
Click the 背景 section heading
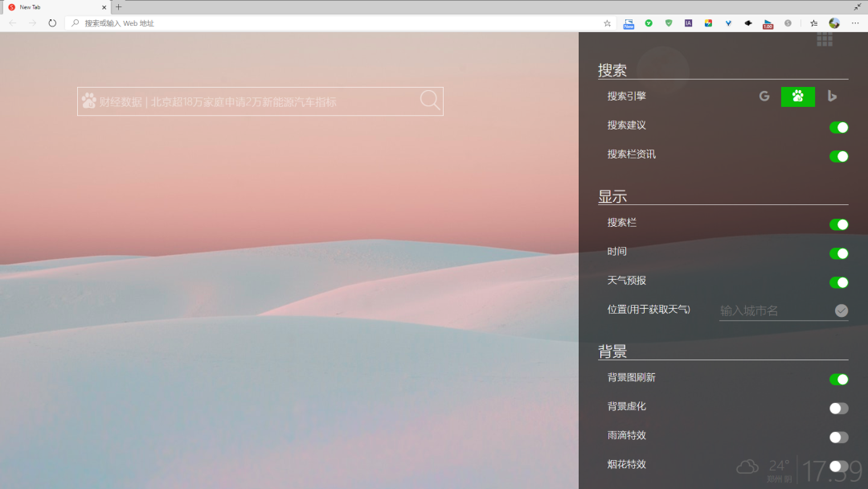(612, 351)
